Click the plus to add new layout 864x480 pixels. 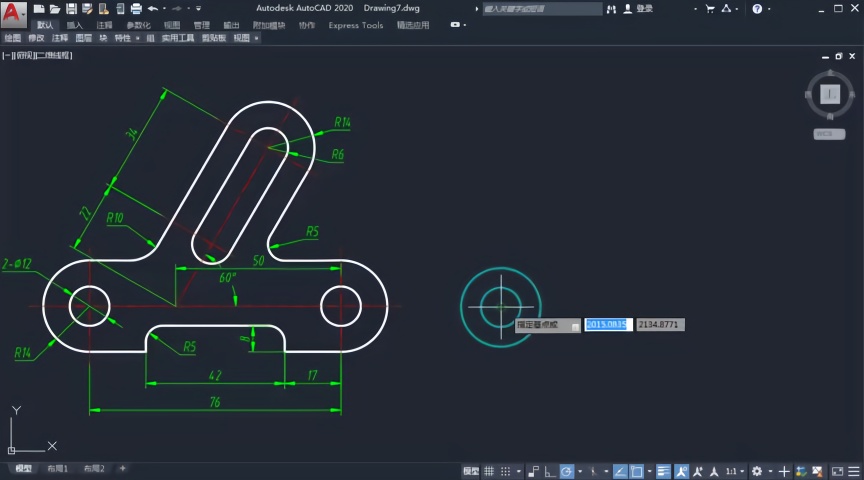pyautogui.click(x=122, y=468)
